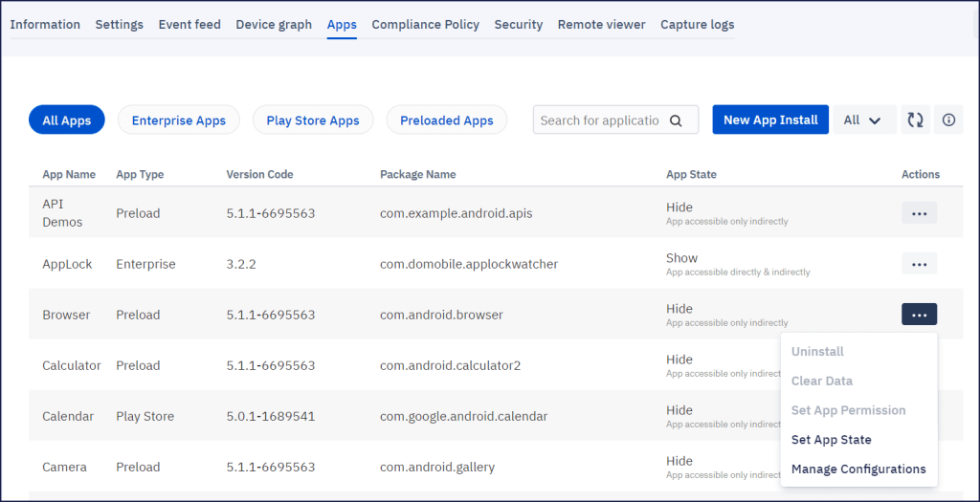Click the refresh apps icon

coord(916,120)
